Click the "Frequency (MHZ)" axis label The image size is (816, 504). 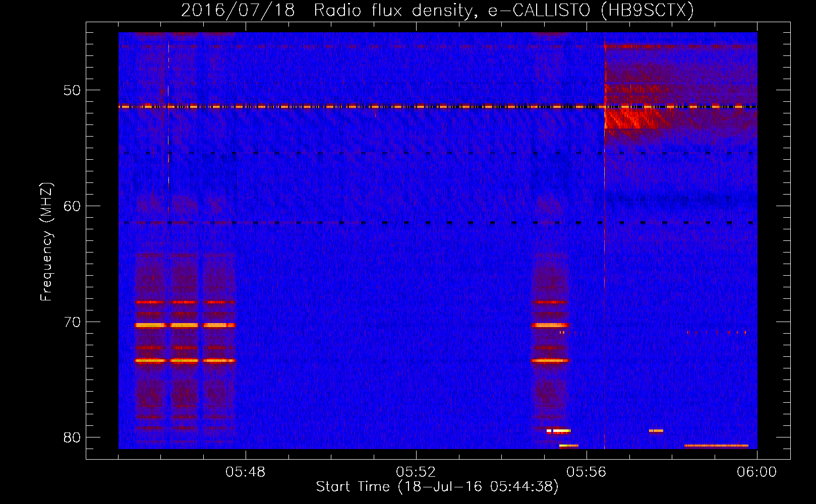pos(46,242)
